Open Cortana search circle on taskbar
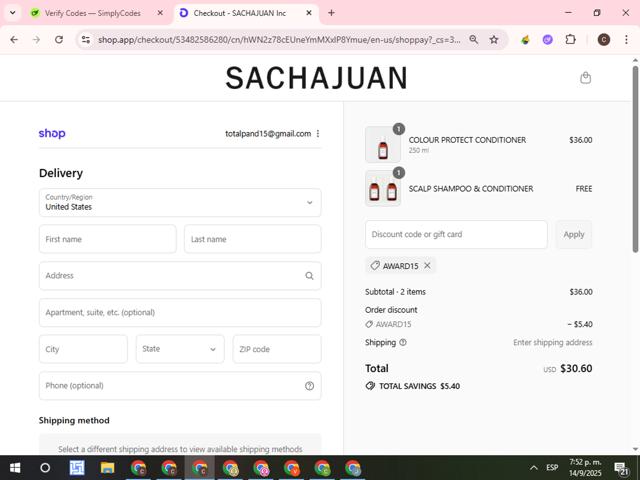Viewport: 640px width, 480px height. [45, 468]
